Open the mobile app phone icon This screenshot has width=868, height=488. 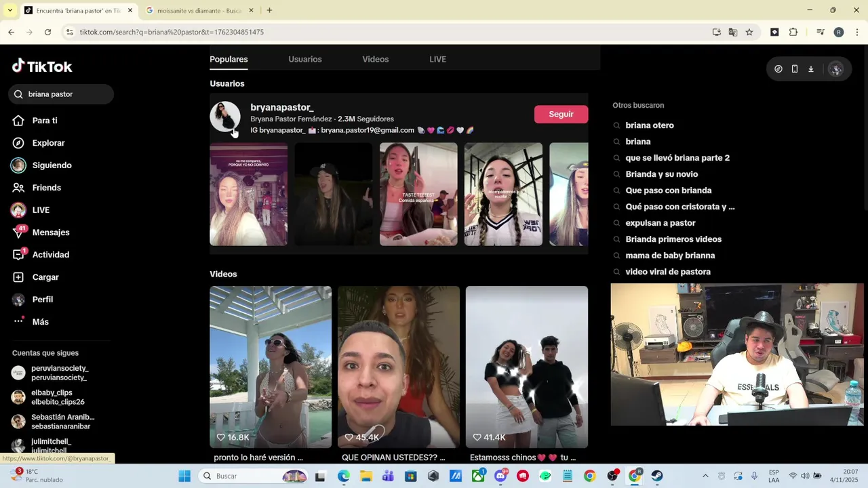(795, 69)
